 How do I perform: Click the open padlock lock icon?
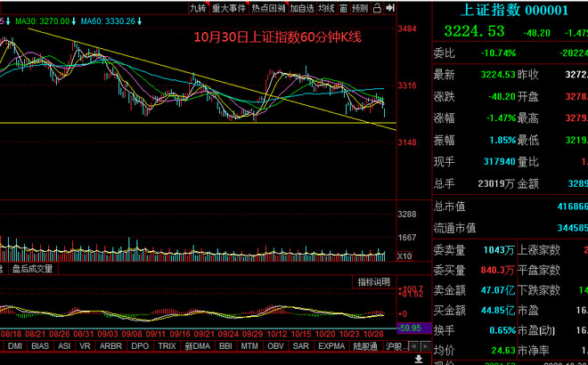click(x=377, y=8)
